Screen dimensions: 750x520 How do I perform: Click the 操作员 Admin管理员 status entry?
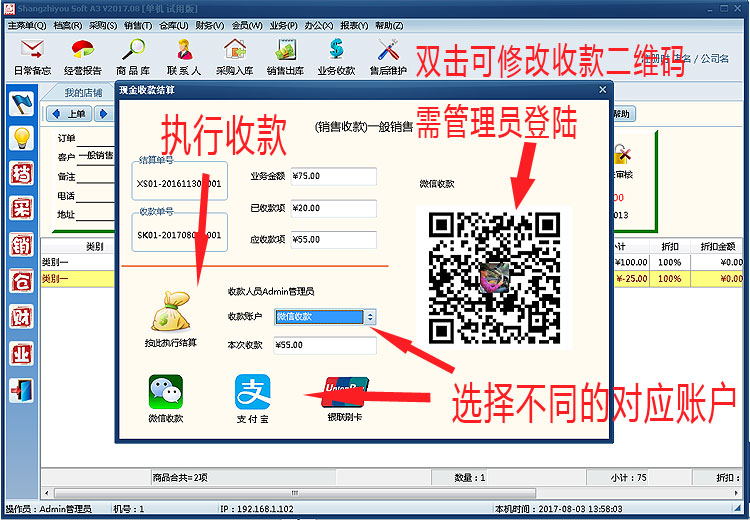click(x=48, y=509)
